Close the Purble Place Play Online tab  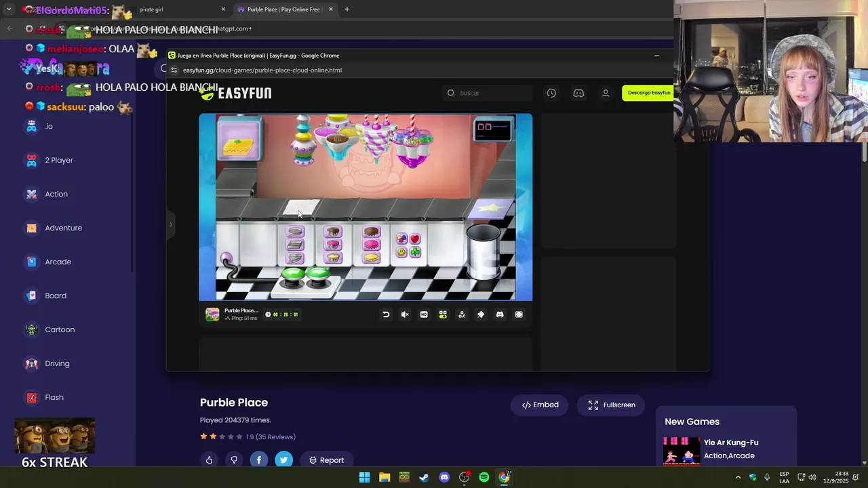coord(331,9)
